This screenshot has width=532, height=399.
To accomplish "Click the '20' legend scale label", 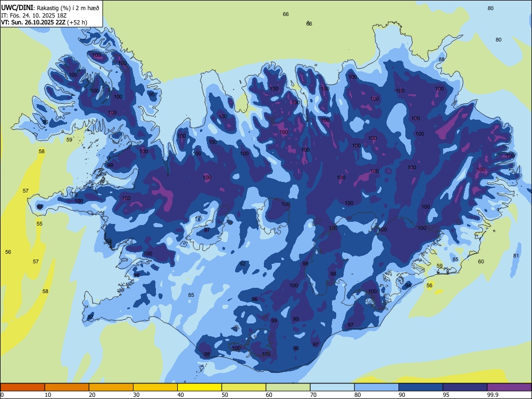I will 92,395.
